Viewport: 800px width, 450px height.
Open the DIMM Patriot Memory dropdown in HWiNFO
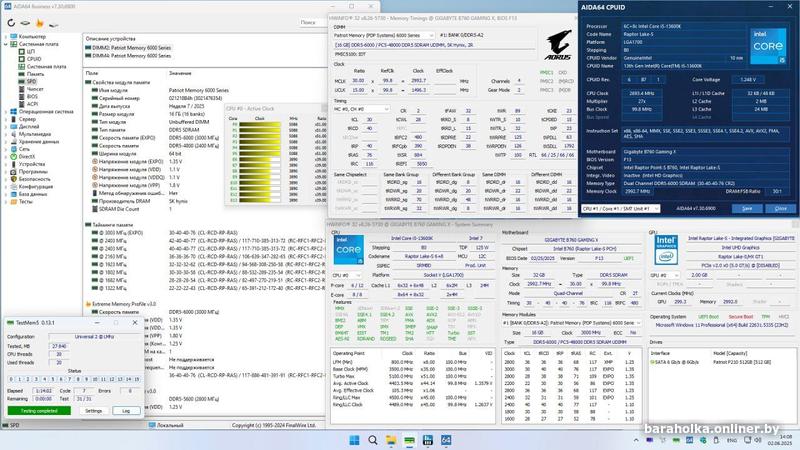[x=384, y=35]
